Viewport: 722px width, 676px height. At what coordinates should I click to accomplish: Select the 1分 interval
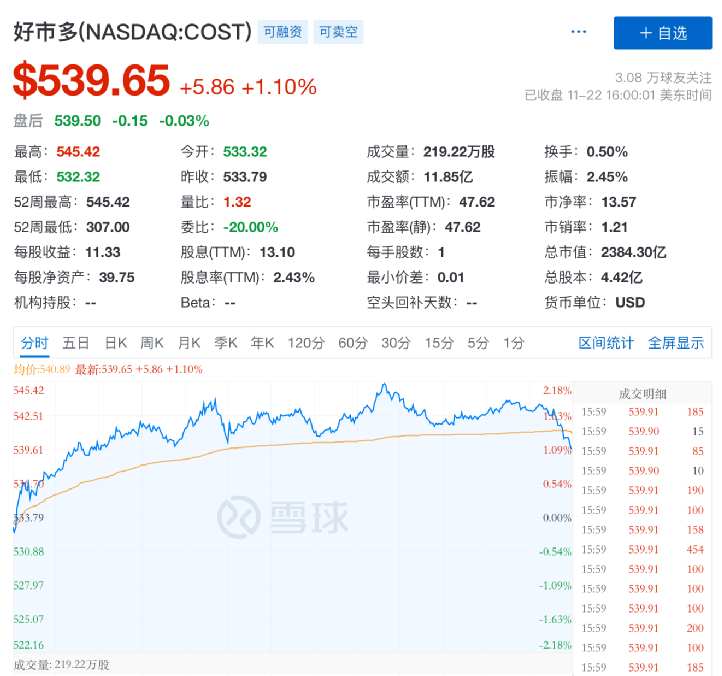(514, 343)
